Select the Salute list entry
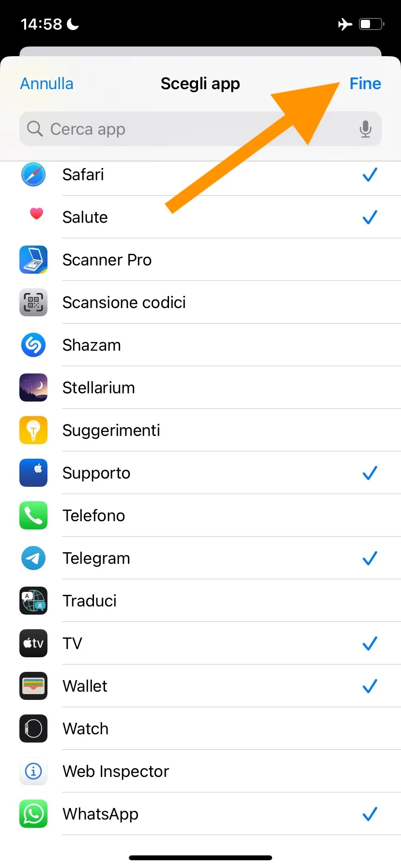 194,217
